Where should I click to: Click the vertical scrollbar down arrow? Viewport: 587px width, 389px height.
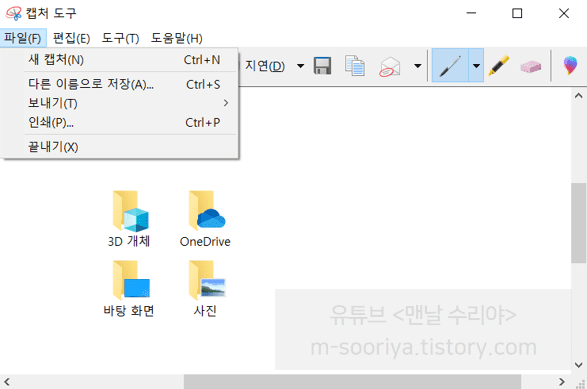[x=579, y=364]
